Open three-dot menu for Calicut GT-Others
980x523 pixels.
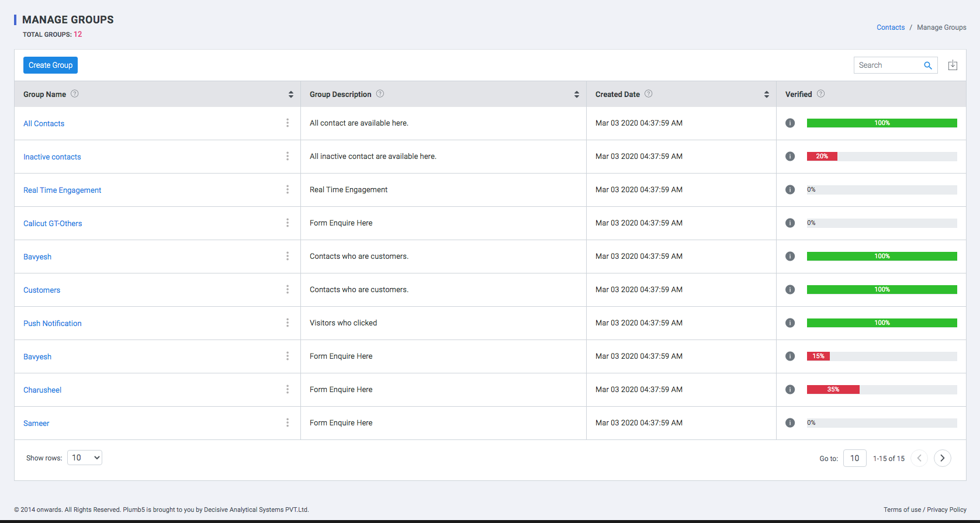[x=288, y=223]
